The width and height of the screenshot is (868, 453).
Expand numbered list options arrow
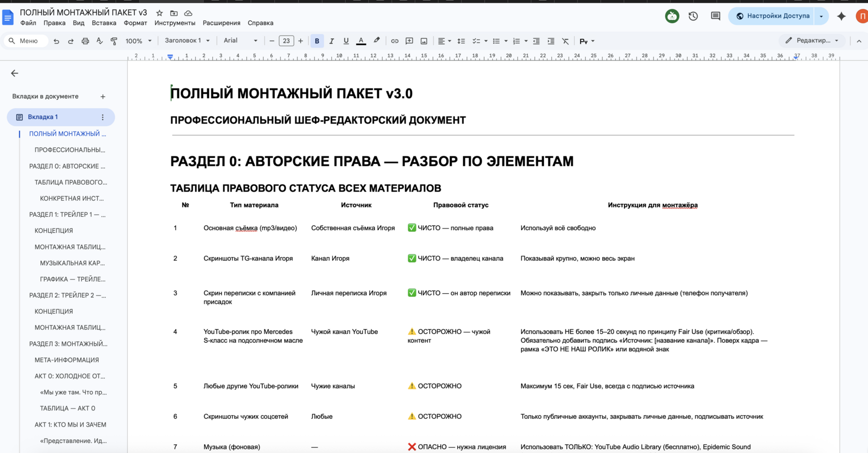click(526, 41)
